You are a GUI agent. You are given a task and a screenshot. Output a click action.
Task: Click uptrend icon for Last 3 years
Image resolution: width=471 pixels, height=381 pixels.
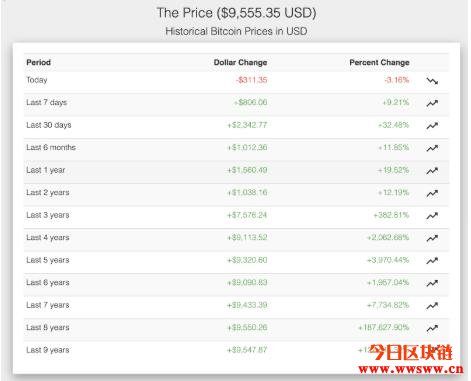432,216
